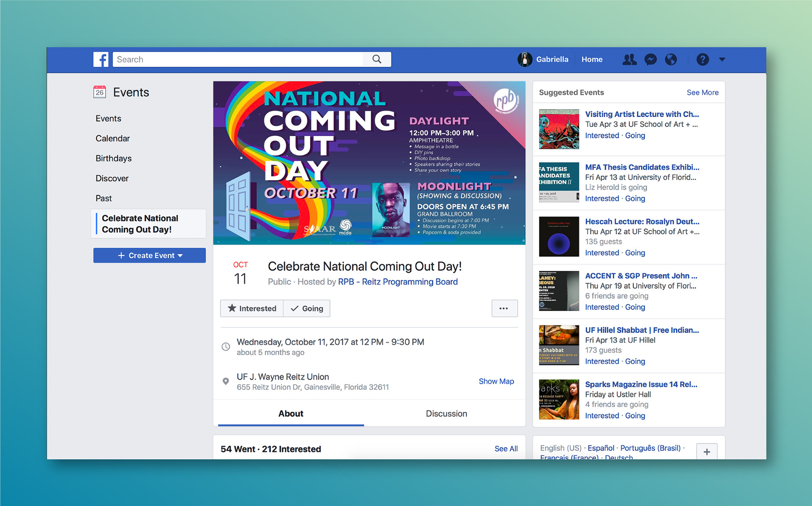Screen dimensions: 812x506
Task: Go to Home in top bar
Action: click(x=592, y=60)
